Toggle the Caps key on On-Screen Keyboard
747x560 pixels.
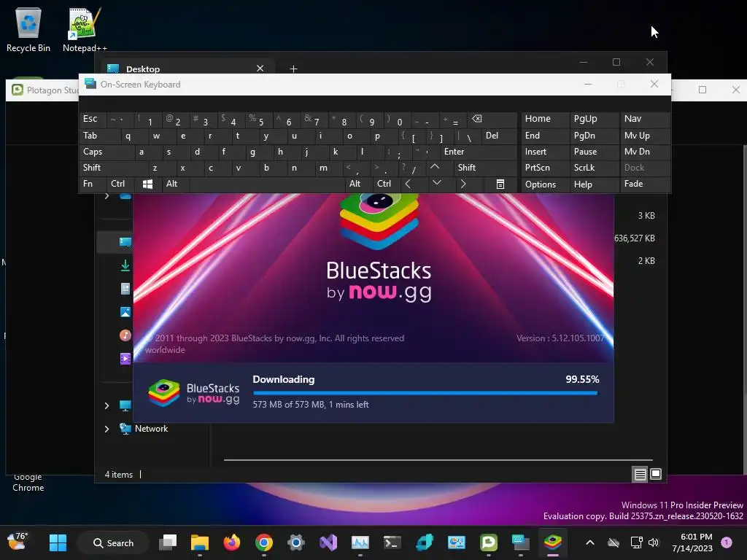(106, 152)
